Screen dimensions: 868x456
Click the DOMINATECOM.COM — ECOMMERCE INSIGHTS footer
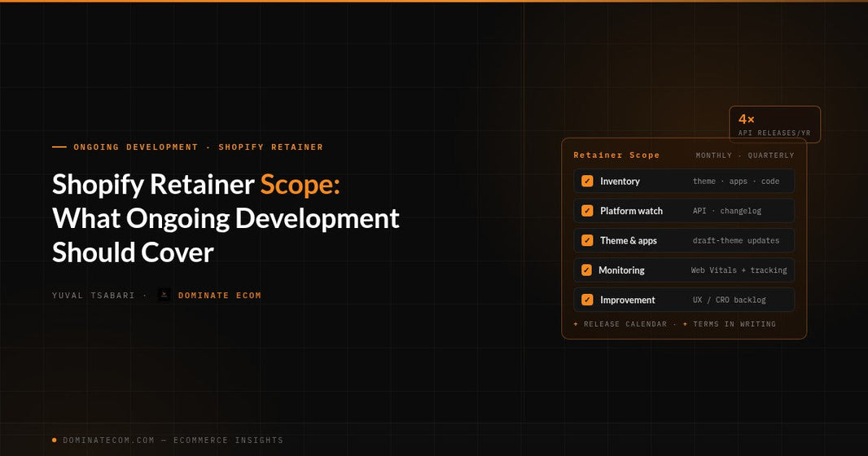tap(173, 441)
